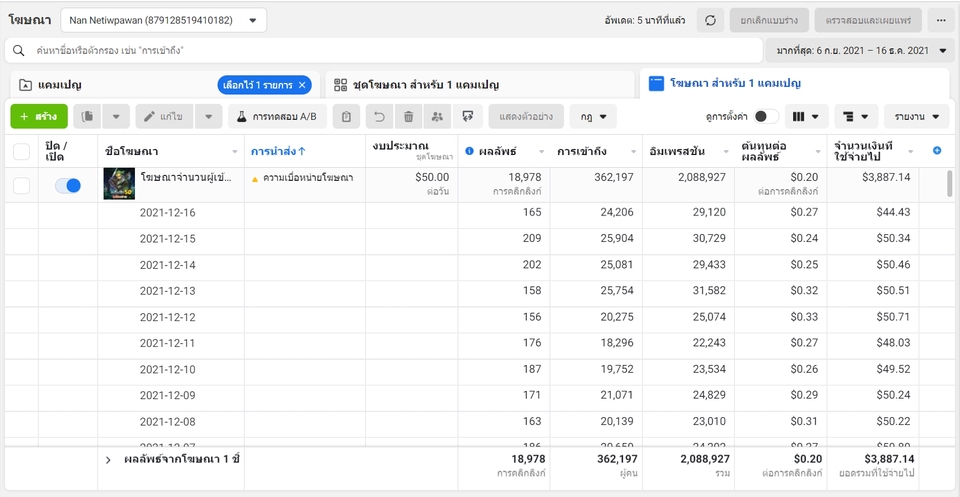Viewport: 960px width, 497px height.
Task: Click the 31,582 impressions value
Action: (x=708, y=291)
